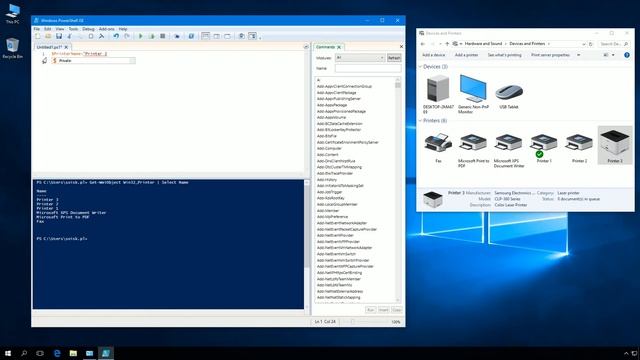Click the Help icon in Devices and Printers
The width and height of the screenshot is (640, 360).
(627, 55)
